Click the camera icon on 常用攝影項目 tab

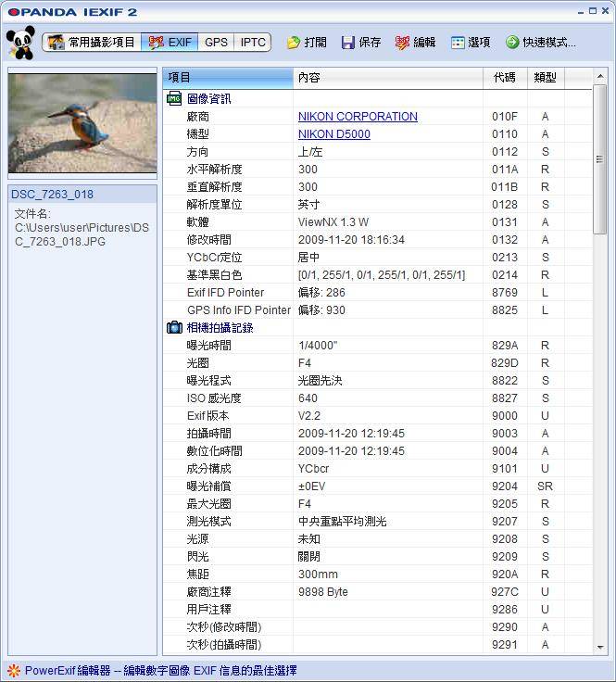tap(56, 43)
